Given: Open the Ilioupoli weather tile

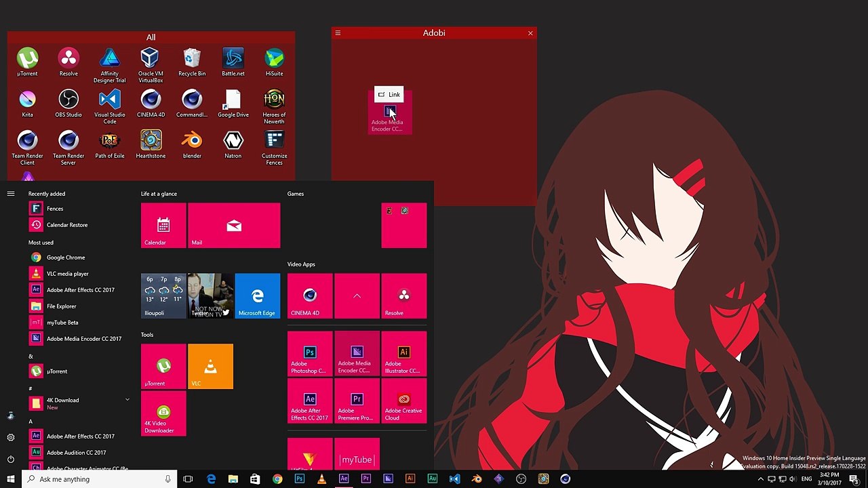Looking at the screenshot, I should coord(163,296).
